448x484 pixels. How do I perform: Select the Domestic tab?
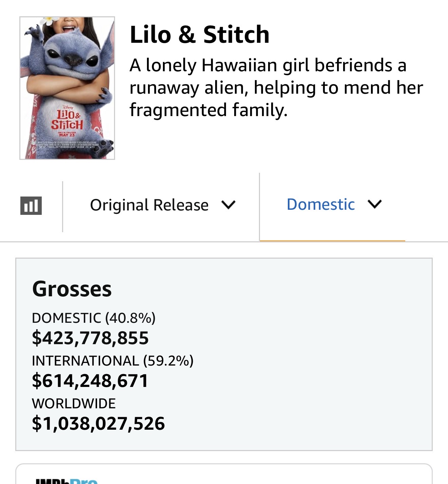pos(321,204)
